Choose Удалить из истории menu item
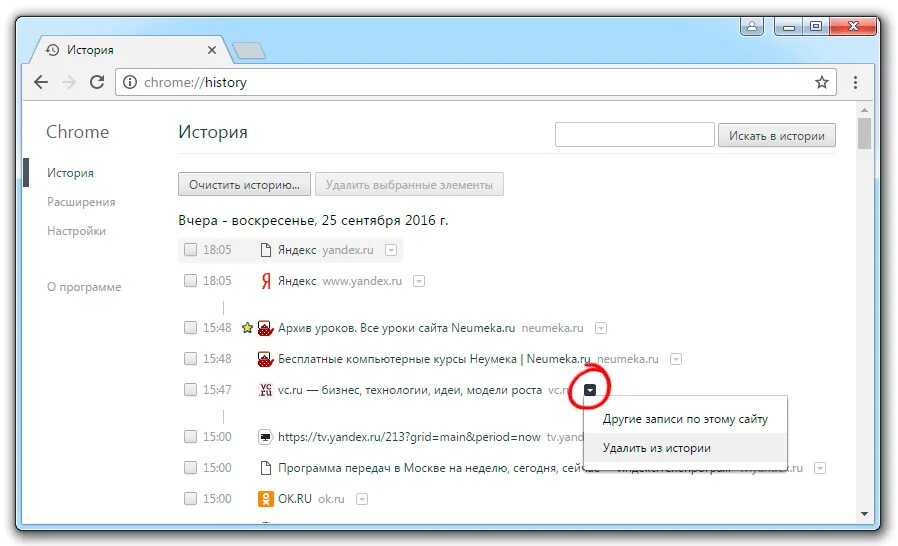The image size is (898, 546). tap(685, 447)
